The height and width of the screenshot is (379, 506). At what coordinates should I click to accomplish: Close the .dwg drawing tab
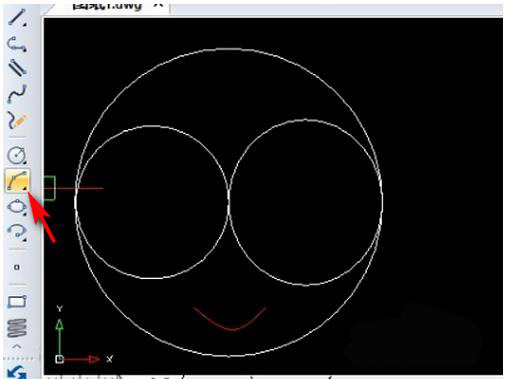click(158, 5)
